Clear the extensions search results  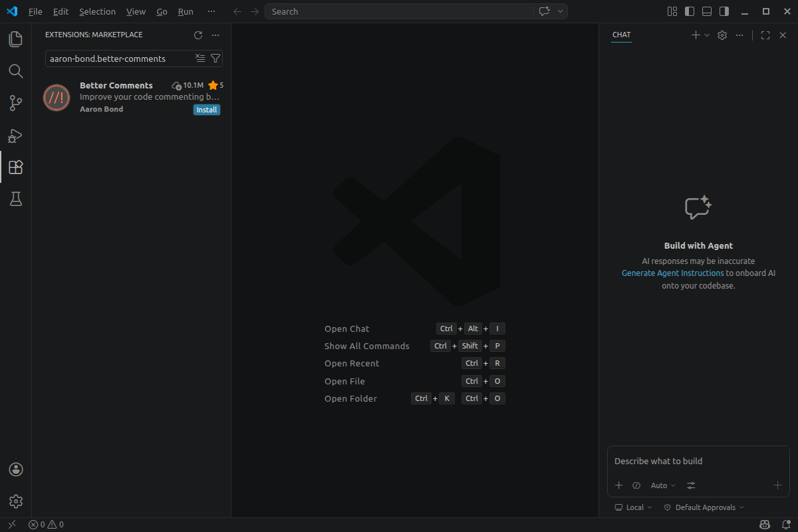click(x=200, y=59)
